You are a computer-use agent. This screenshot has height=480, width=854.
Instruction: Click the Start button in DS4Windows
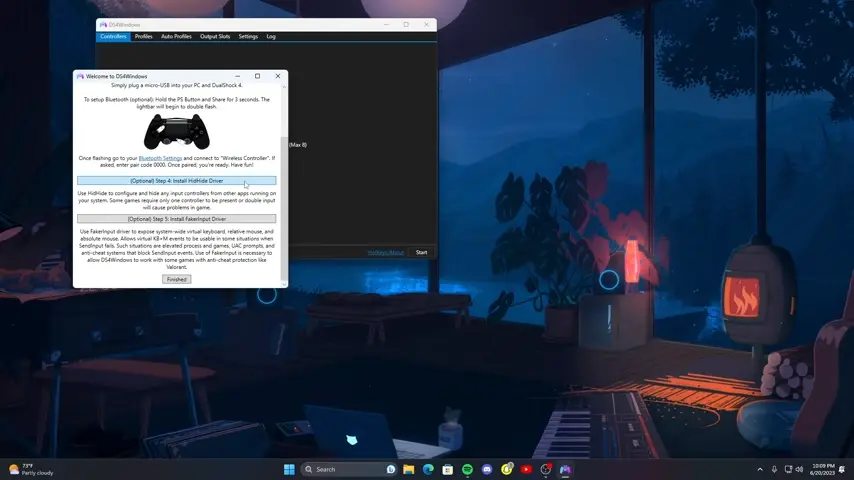(422, 252)
